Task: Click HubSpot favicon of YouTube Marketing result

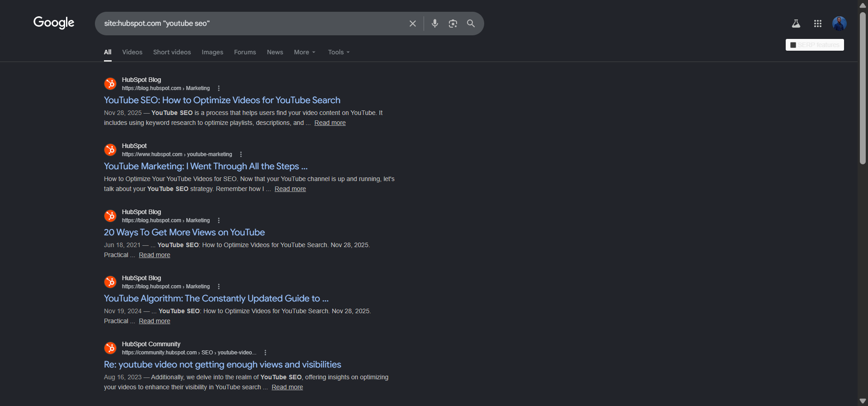Action: (110, 150)
